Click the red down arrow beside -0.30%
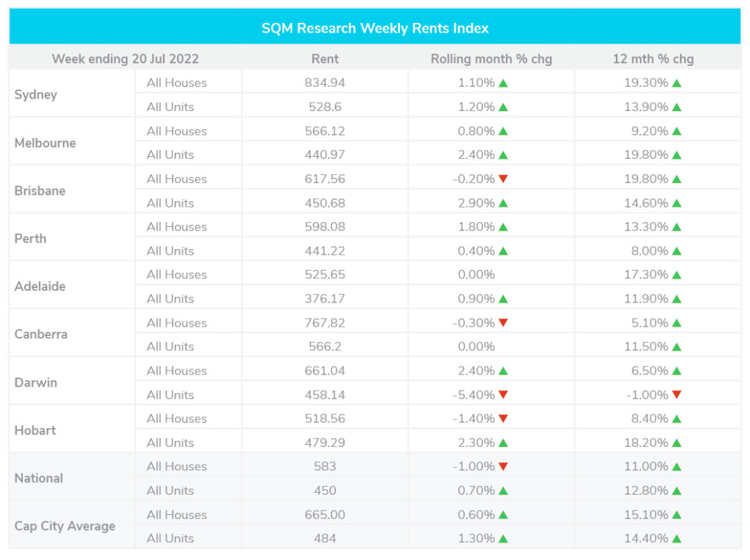The width and height of the screenshot is (750, 560). 503,323
